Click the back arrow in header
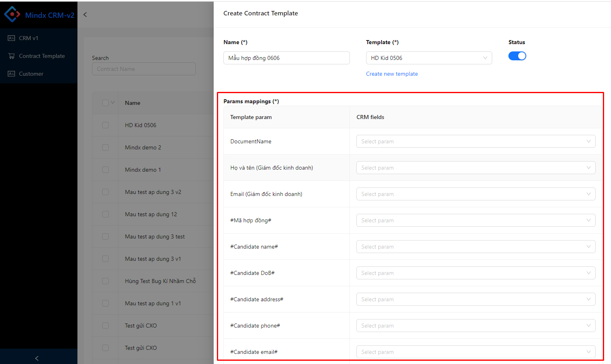This screenshot has width=611, height=364. click(x=85, y=15)
